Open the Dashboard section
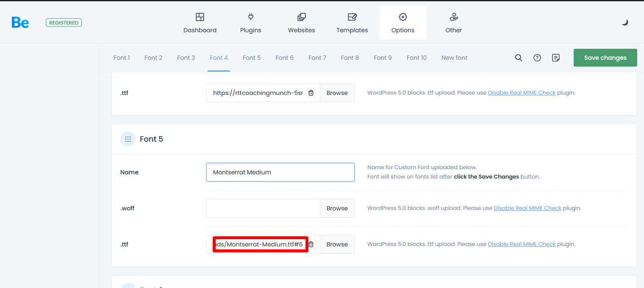The height and width of the screenshot is (288, 644). pos(200,23)
